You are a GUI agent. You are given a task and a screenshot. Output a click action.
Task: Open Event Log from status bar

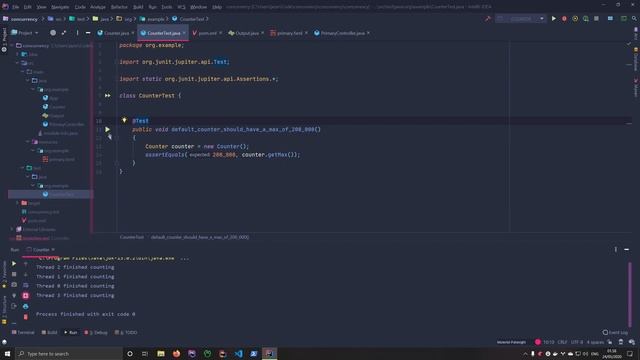616,332
